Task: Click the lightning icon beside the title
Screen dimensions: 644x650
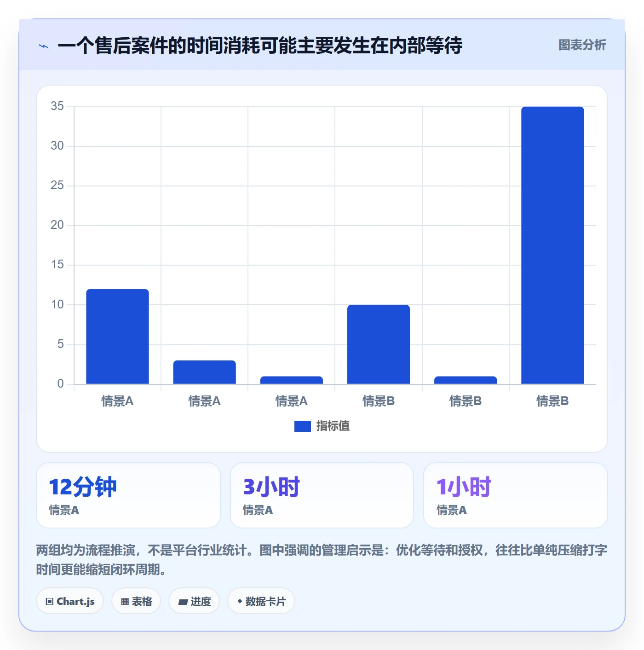Action: pyautogui.click(x=44, y=46)
